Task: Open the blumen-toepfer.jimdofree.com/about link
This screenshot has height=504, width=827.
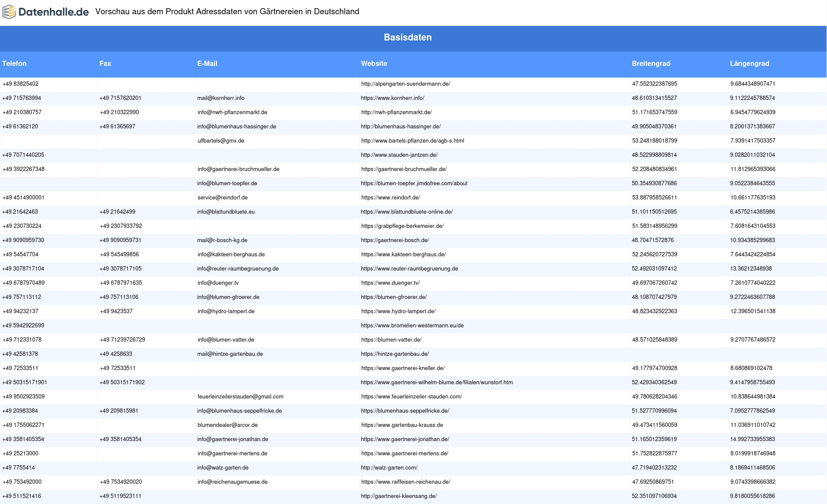Action: coord(414,184)
